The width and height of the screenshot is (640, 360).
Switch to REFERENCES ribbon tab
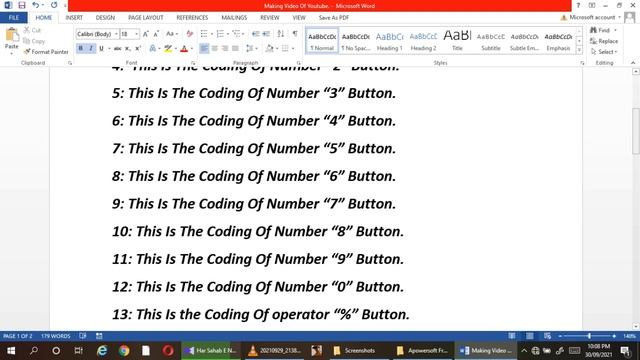tap(192, 18)
